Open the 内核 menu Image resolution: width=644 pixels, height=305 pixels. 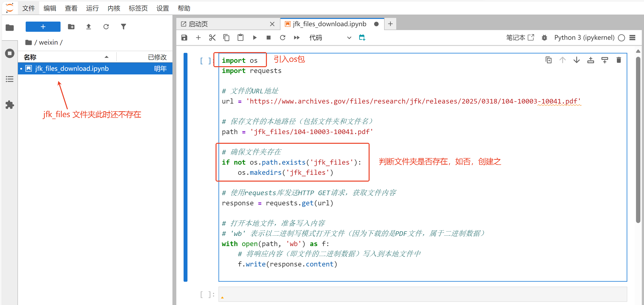point(114,8)
